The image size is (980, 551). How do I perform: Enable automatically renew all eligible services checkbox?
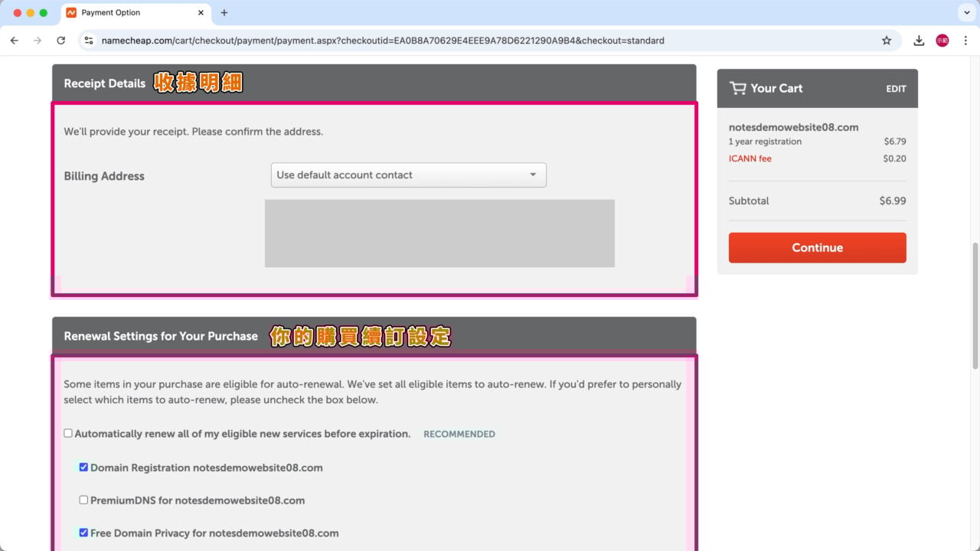[x=68, y=433]
